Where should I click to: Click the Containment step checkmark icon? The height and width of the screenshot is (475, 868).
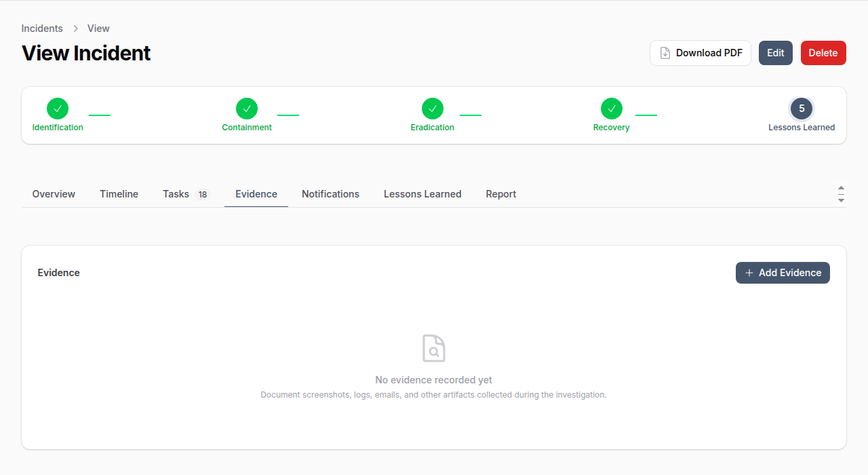click(x=247, y=109)
